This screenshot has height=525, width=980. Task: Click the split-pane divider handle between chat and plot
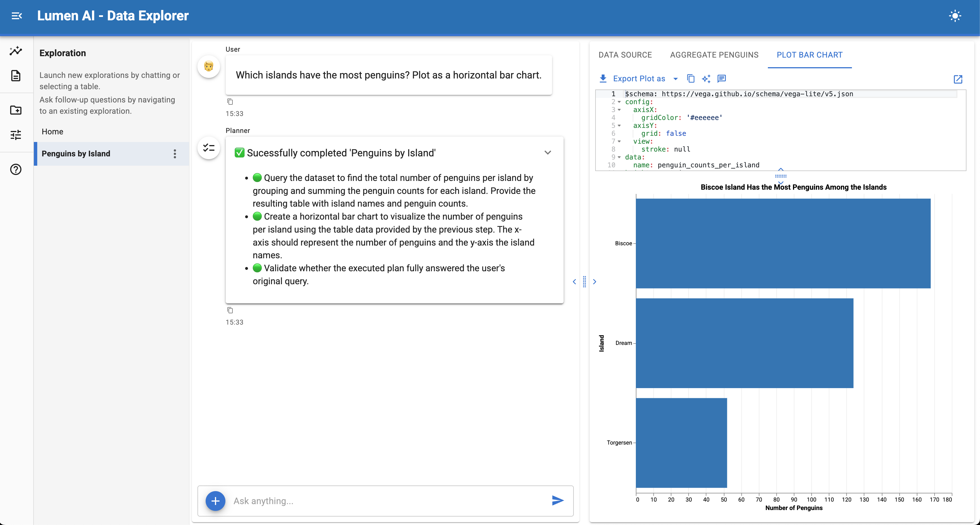point(584,282)
